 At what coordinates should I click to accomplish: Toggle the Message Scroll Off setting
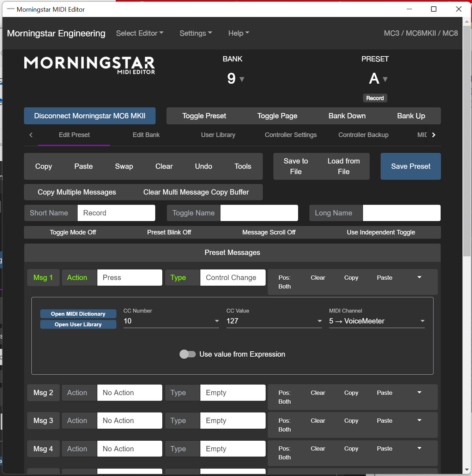[x=269, y=232]
